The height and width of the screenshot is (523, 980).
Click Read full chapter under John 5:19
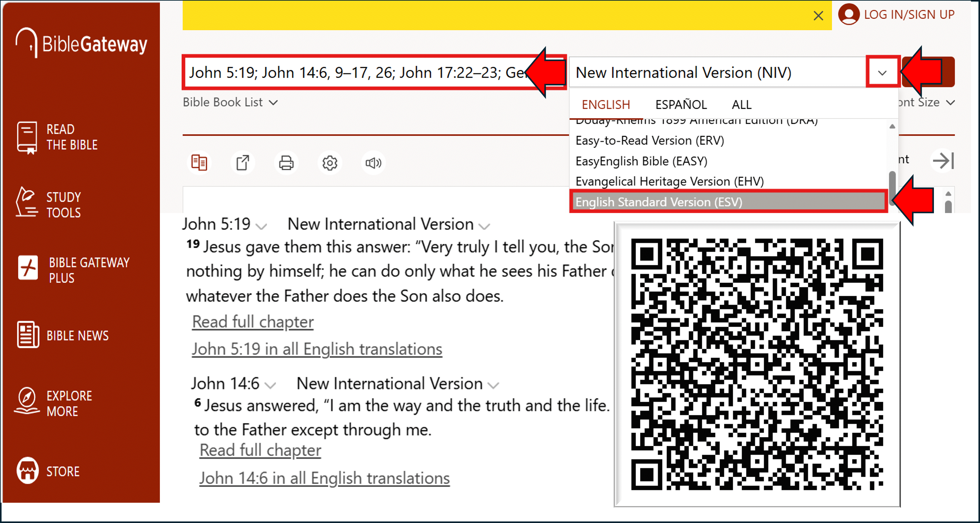pyautogui.click(x=253, y=322)
